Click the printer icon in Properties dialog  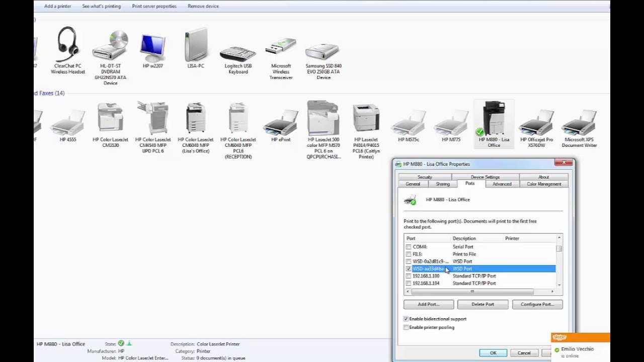click(x=411, y=200)
